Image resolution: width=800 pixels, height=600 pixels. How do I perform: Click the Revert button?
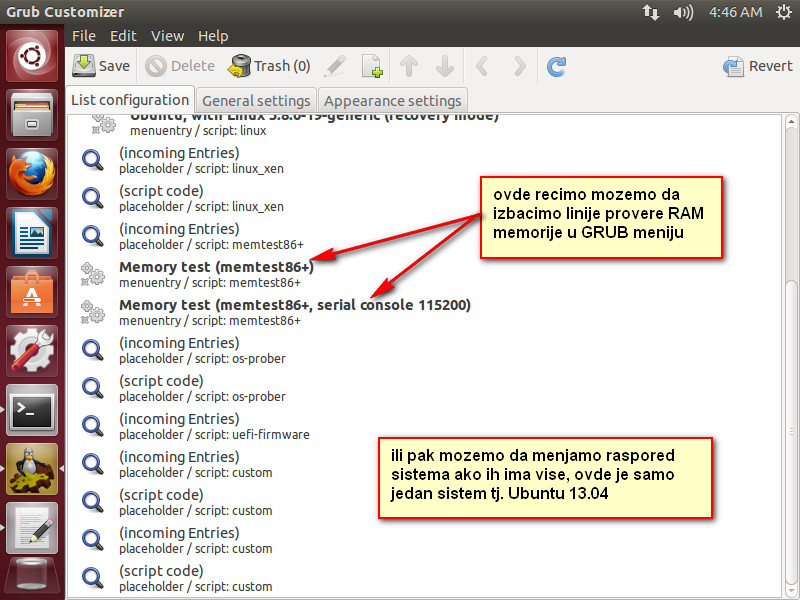click(x=758, y=66)
